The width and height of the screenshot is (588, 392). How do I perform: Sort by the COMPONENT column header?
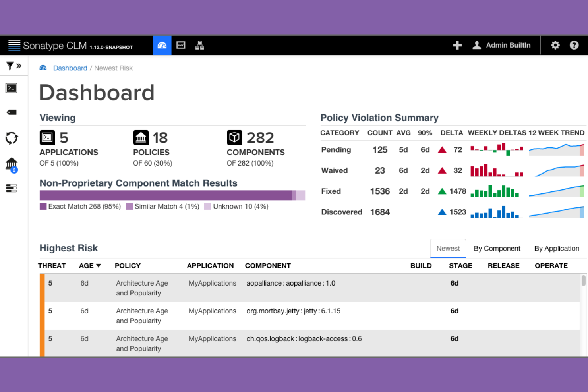click(268, 266)
